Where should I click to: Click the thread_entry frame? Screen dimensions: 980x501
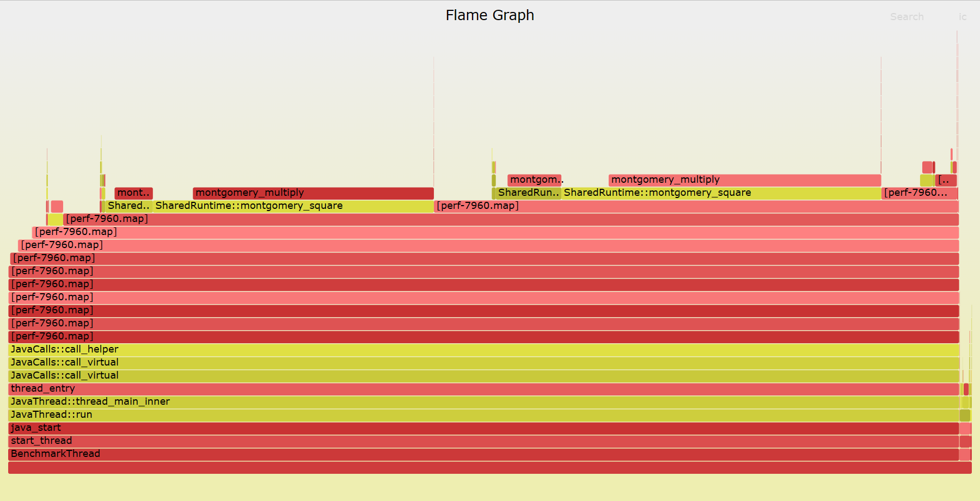pyautogui.click(x=483, y=389)
